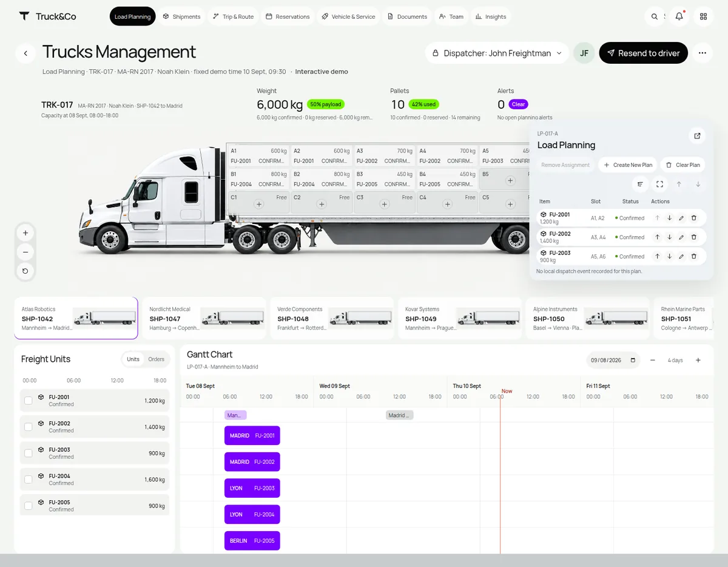Switch Freight Units view to Orders

[157, 359]
